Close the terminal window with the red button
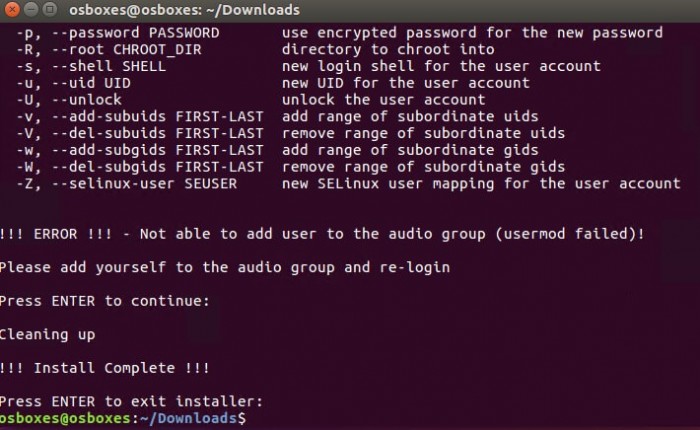The image size is (700, 430). pos(12,9)
